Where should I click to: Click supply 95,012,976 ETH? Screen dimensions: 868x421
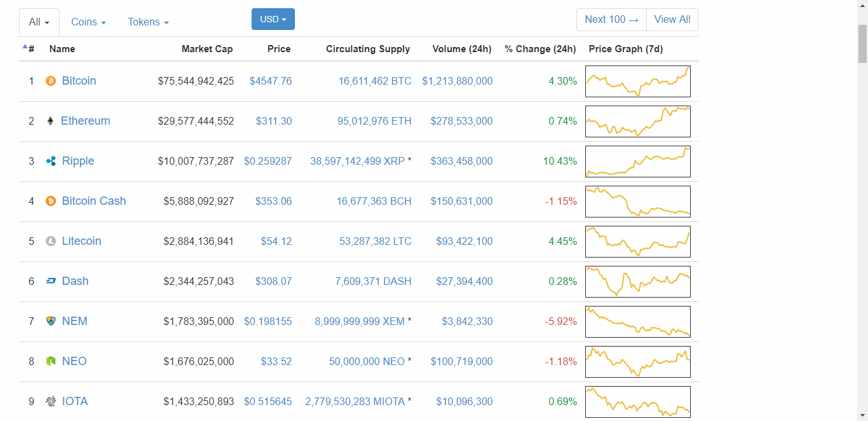click(374, 121)
